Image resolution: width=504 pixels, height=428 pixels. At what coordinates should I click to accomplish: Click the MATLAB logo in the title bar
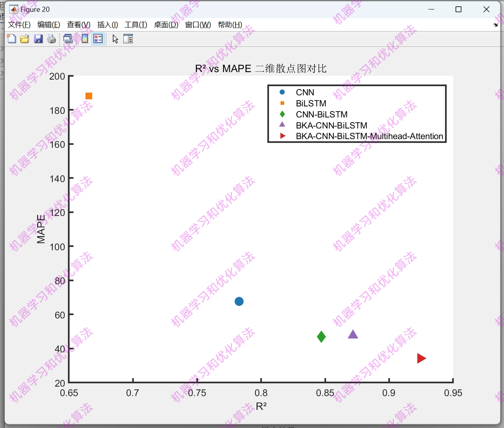13,9
